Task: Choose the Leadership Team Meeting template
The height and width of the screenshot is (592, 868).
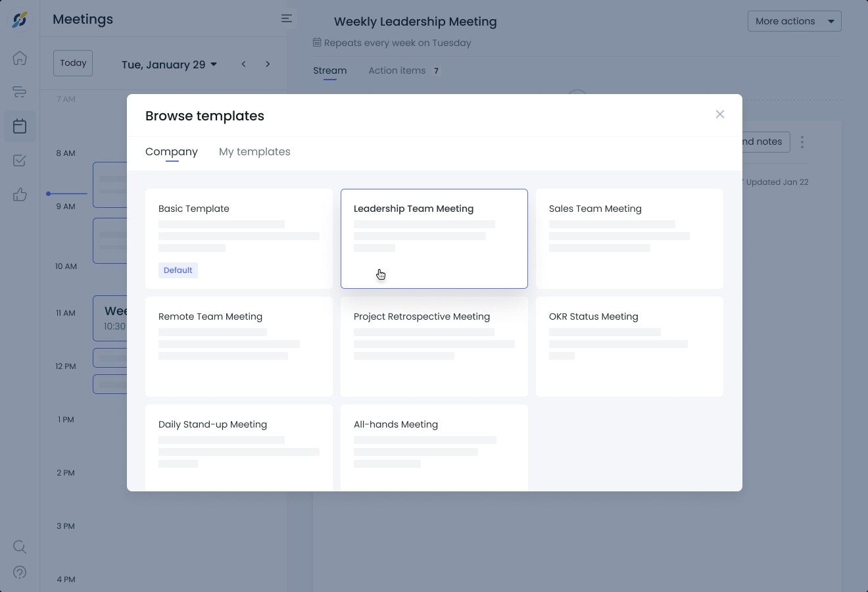Action: tap(434, 238)
